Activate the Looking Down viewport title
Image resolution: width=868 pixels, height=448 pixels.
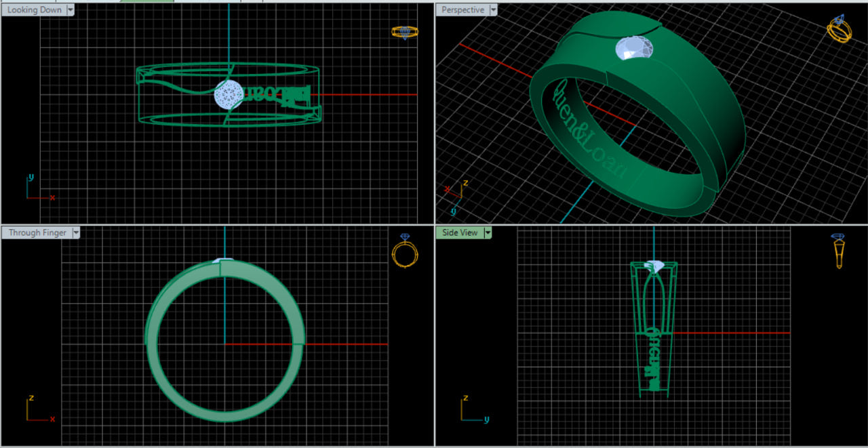pos(34,10)
